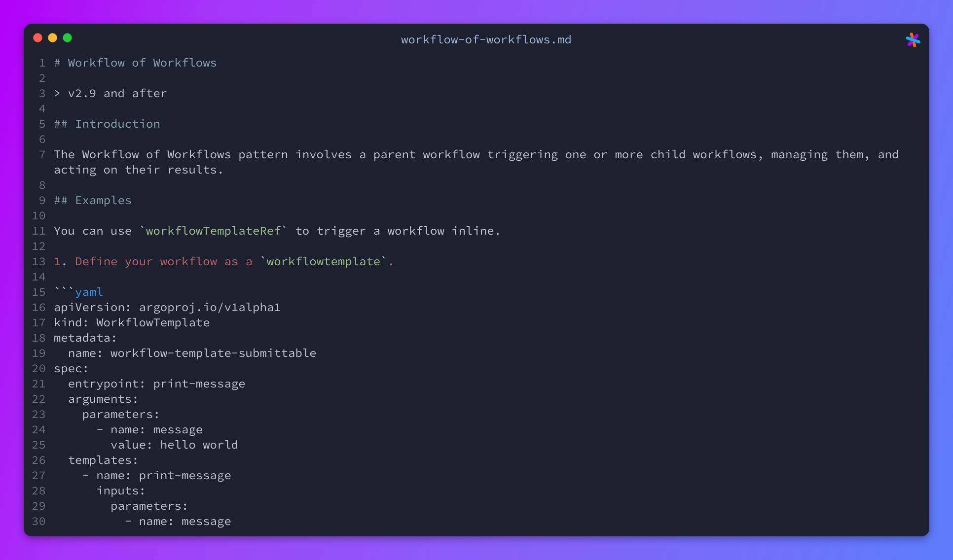Click the workflowTemplateRef inline code
The image size is (953, 560).
(x=213, y=231)
